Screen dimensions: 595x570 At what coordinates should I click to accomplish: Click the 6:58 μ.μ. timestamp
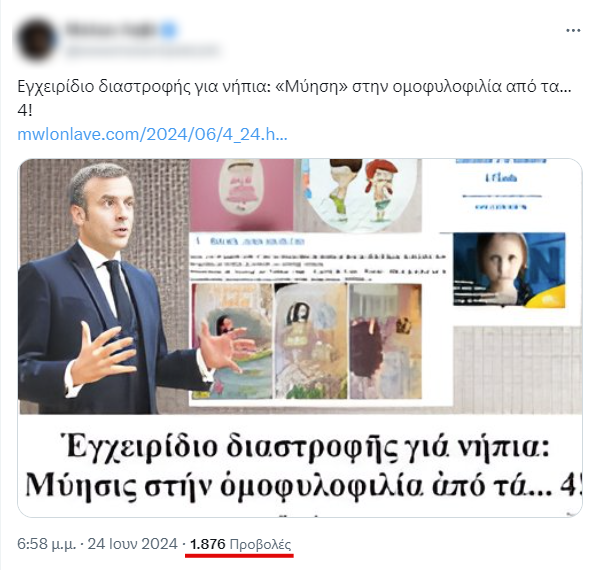coord(46,544)
